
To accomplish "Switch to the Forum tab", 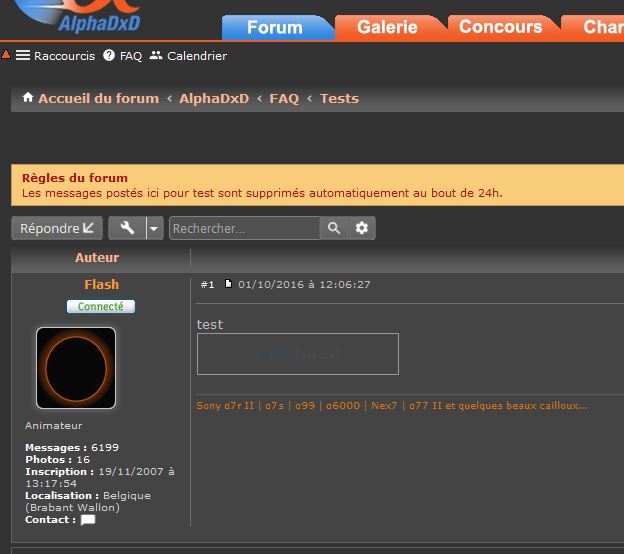I will pos(274,27).
